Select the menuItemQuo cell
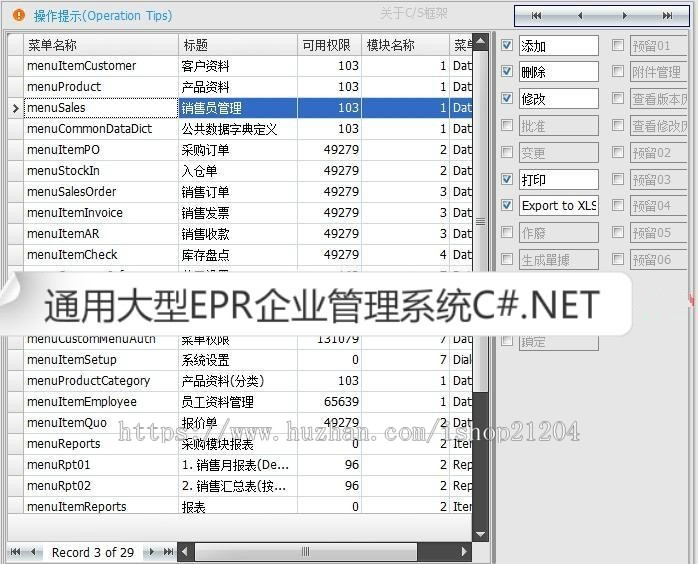The width and height of the screenshot is (698, 564). pyautogui.click(x=101, y=422)
